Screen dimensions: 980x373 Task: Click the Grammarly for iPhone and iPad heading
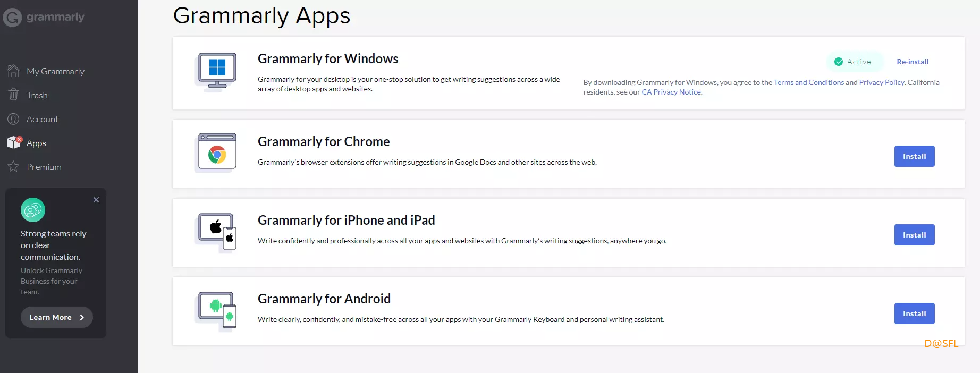pyautogui.click(x=346, y=220)
